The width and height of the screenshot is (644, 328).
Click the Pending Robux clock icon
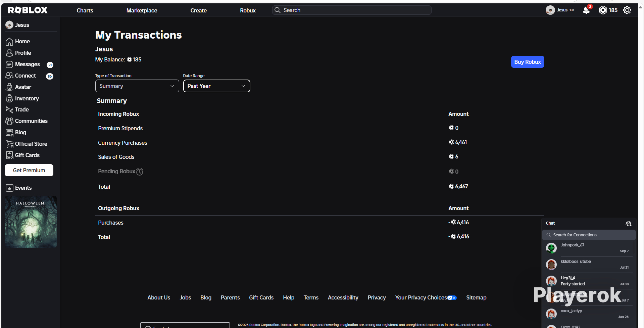pyautogui.click(x=140, y=172)
